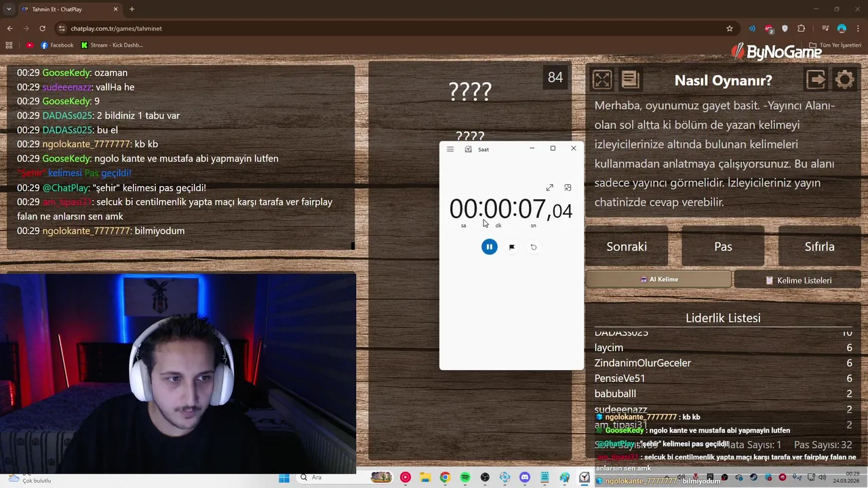Open OBS Studio from the taskbar

tap(485, 478)
